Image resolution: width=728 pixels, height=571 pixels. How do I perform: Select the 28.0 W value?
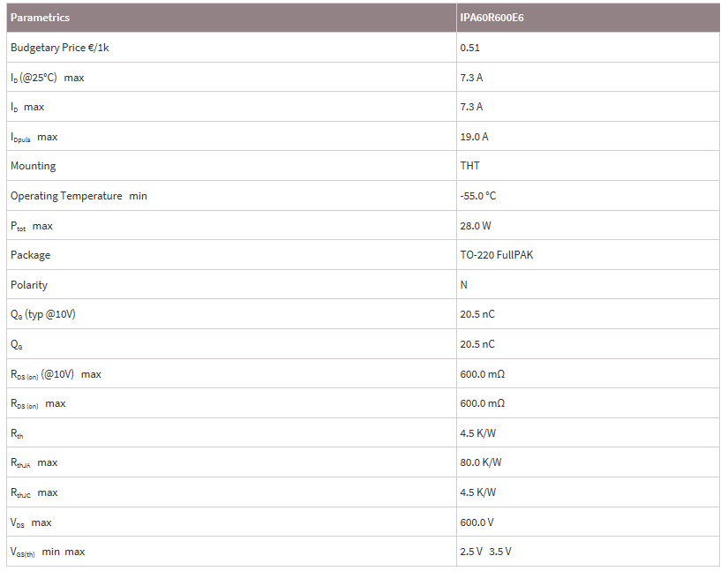pyautogui.click(x=476, y=226)
